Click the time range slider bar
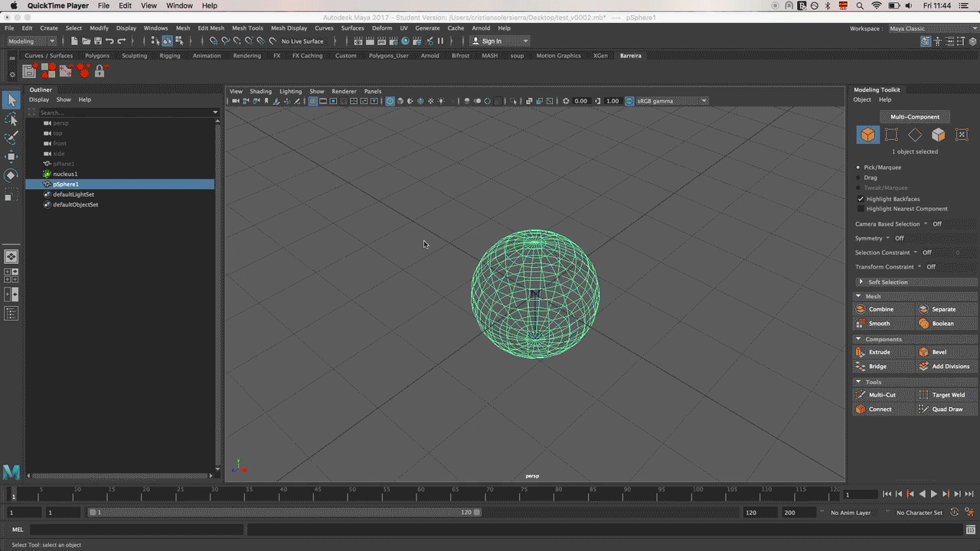 285,512
